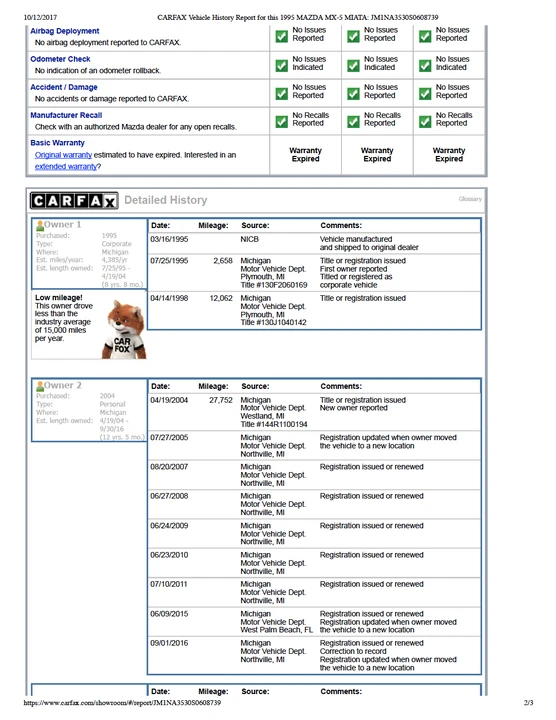This screenshot has height=720, width=556.
Task: Click first-column green check in Accident / Damage row
Action: click(x=281, y=94)
